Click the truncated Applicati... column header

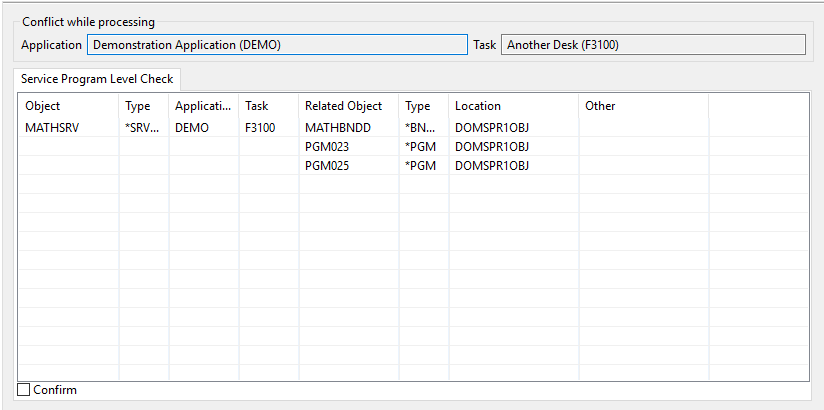(203, 106)
